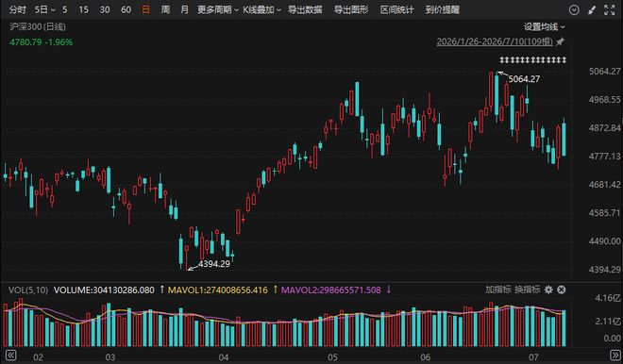The width and height of the screenshot is (623, 364).
Task: Click 换指标 change indicator
Action: click(x=528, y=290)
